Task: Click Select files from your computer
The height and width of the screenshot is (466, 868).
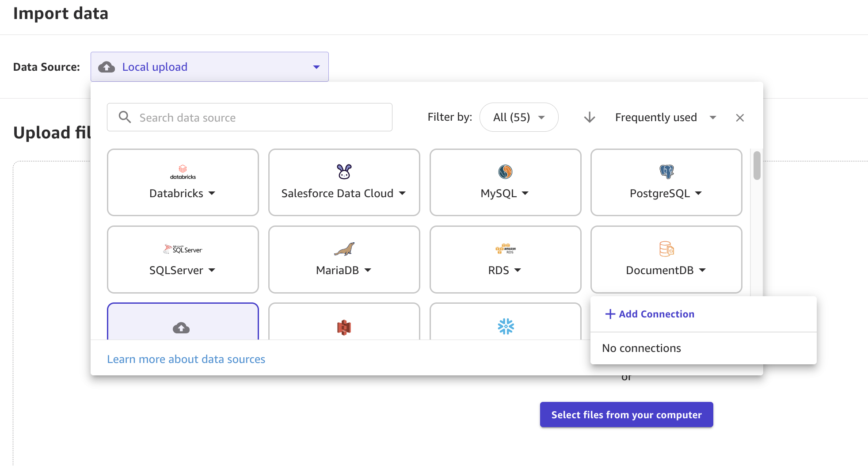Action: [626, 415]
